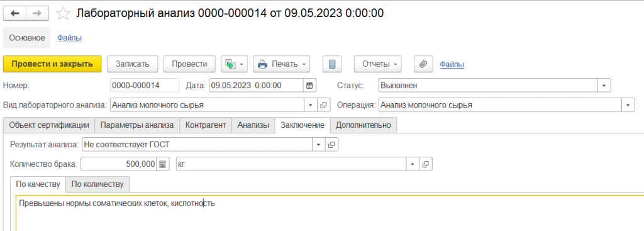
Task: Go forward with the right arrow button
Action: [x=37, y=13]
